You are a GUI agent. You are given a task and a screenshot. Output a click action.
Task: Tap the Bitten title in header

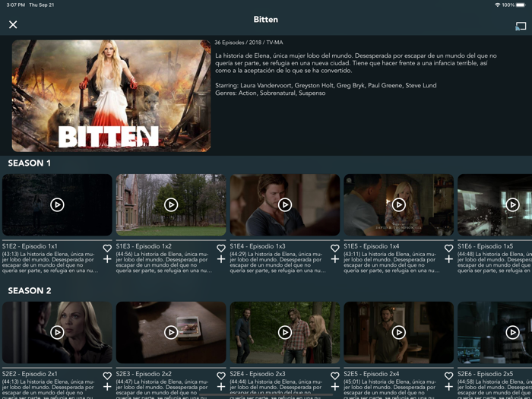[266, 20]
